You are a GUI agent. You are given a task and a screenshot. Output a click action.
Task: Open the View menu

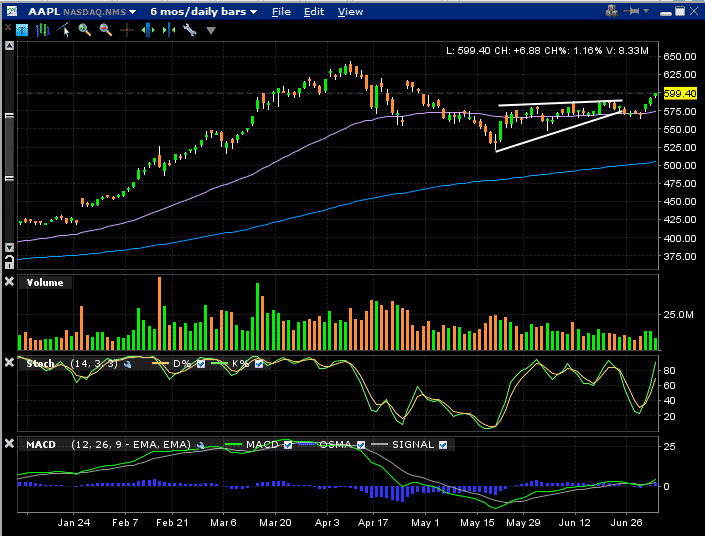[x=350, y=12]
